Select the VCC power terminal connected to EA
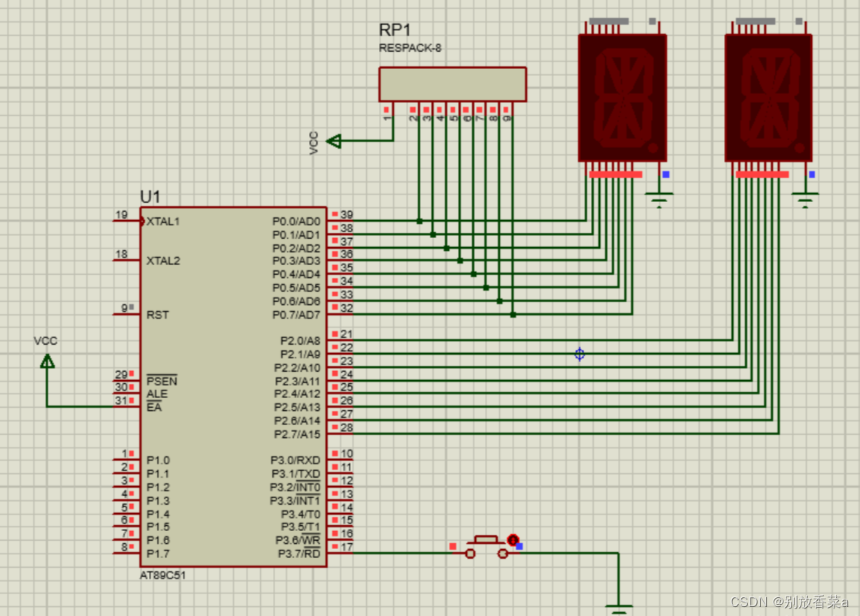 coord(47,361)
